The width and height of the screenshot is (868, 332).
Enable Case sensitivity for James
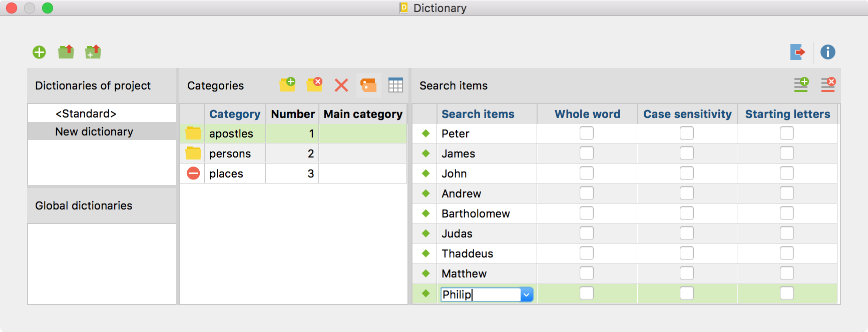coord(687,153)
